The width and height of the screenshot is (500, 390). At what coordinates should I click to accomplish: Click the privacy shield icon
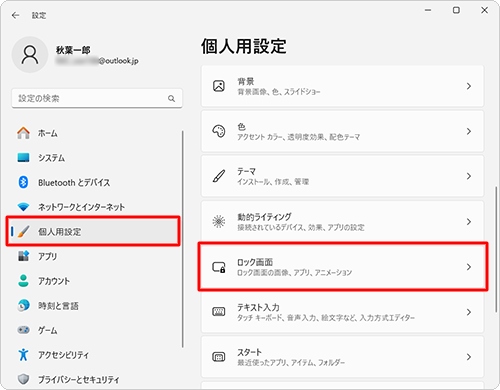23,379
